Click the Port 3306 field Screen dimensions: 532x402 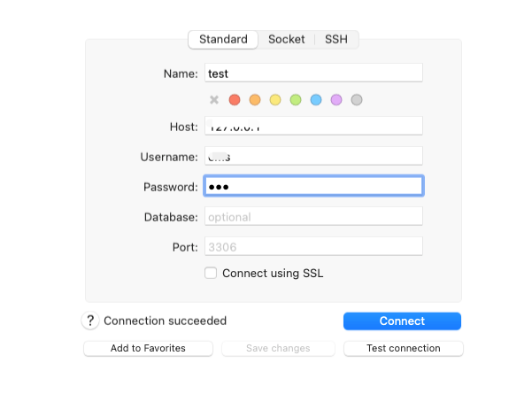point(313,247)
